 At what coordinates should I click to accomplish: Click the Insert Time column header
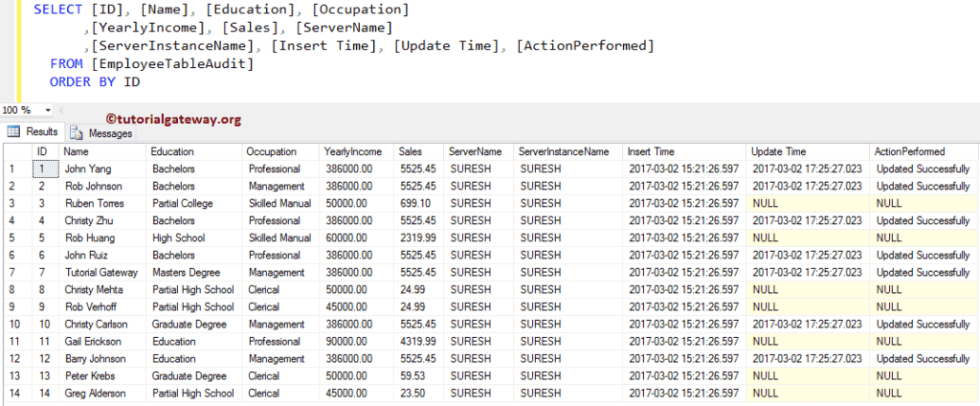pos(684,151)
